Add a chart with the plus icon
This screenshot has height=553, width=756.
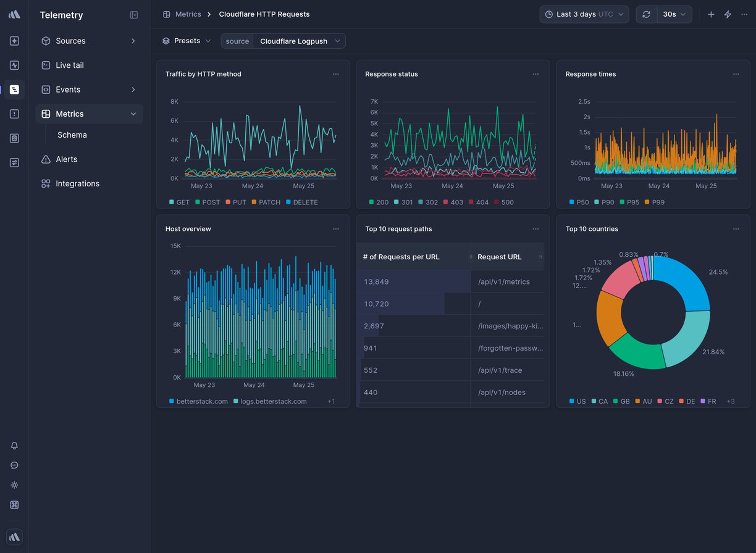point(711,14)
